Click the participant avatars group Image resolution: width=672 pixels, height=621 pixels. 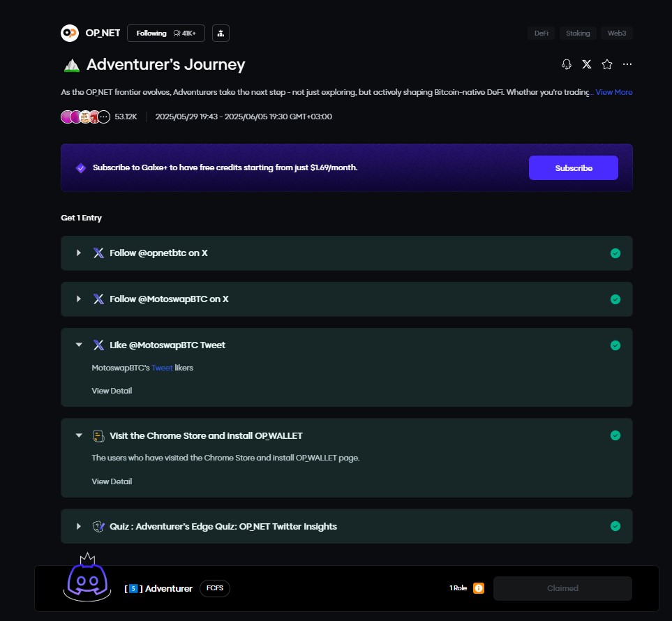(85, 117)
